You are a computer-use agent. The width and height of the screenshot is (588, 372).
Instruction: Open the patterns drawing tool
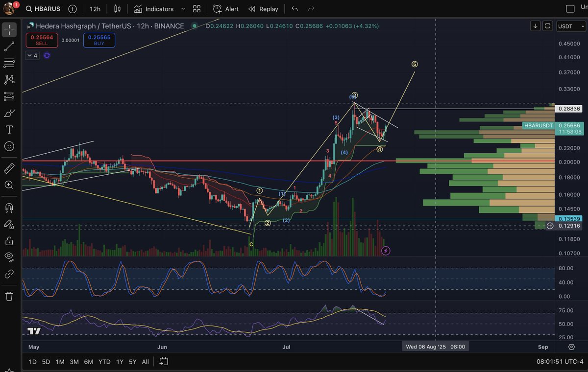(x=9, y=79)
